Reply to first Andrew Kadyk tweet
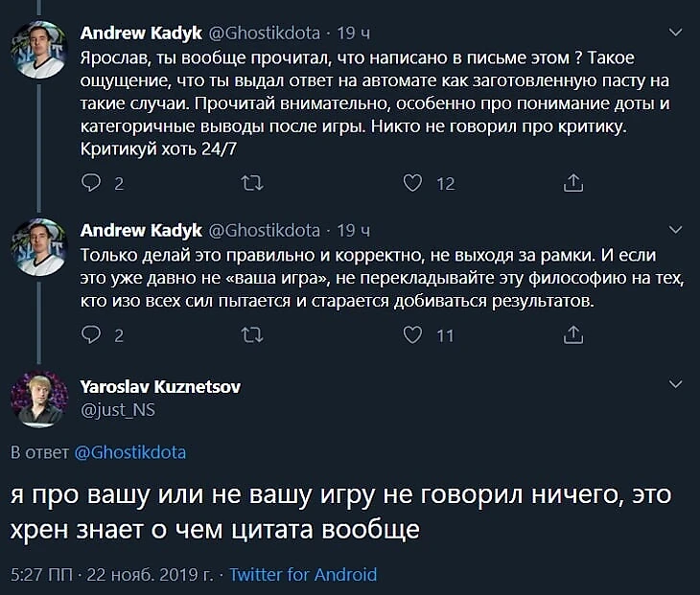Screen dimensions: 700x595 tap(91, 183)
